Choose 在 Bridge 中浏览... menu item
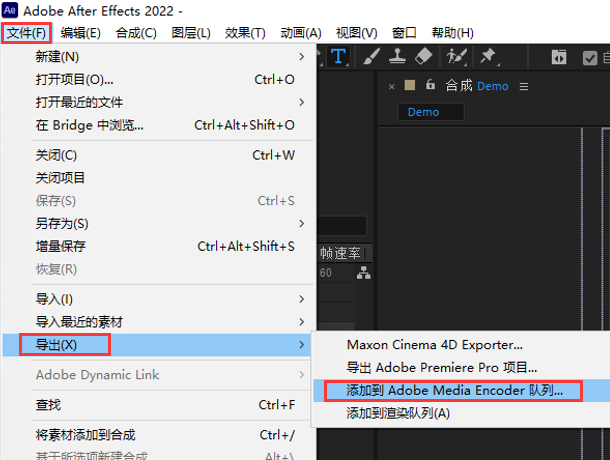The height and width of the screenshot is (460, 610). (158, 125)
